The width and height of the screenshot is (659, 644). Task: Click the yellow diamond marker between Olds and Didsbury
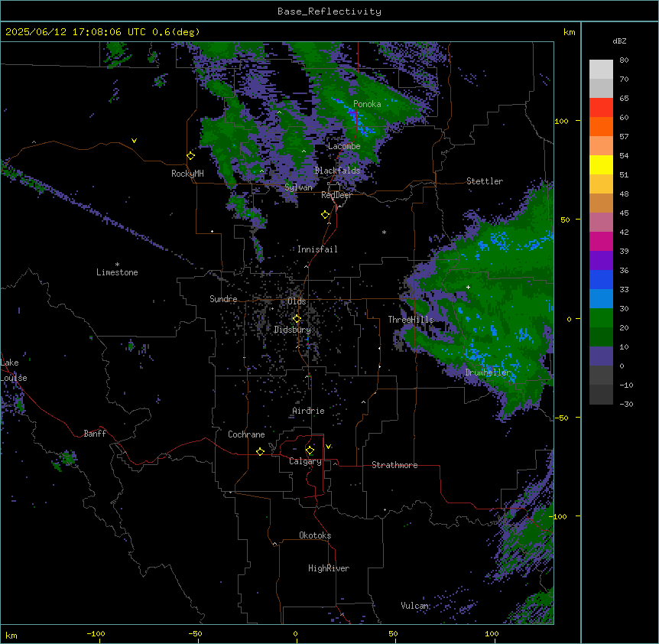(297, 319)
